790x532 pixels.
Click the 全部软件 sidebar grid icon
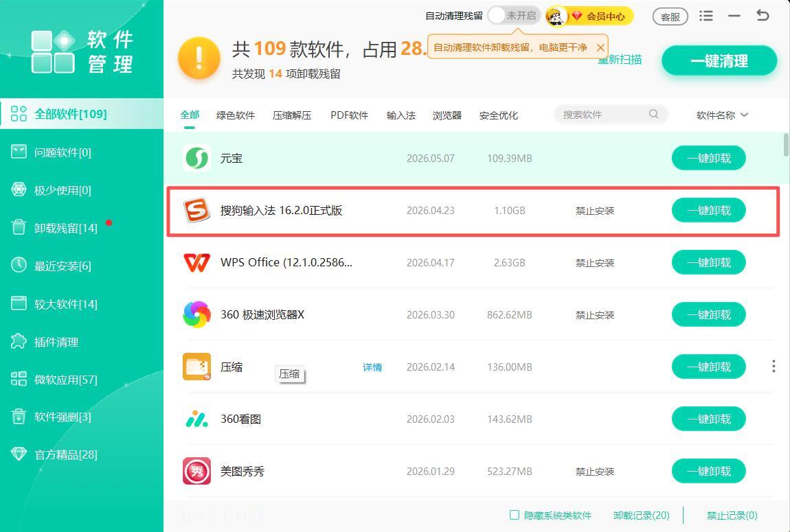tap(19, 114)
